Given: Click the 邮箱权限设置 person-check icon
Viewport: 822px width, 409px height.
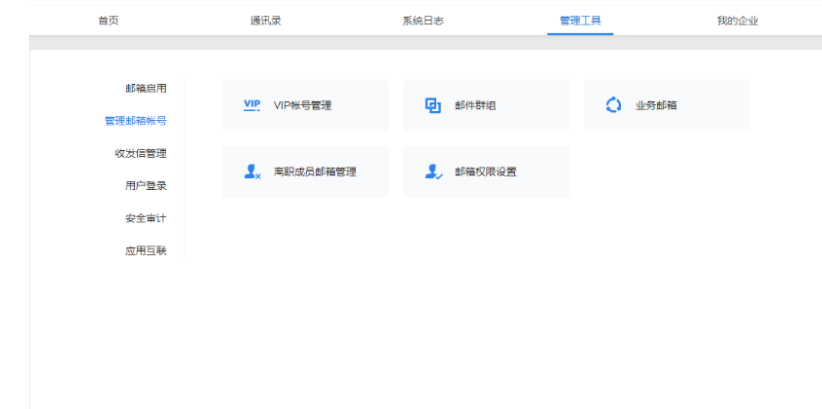Looking at the screenshot, I should point(433,172).
